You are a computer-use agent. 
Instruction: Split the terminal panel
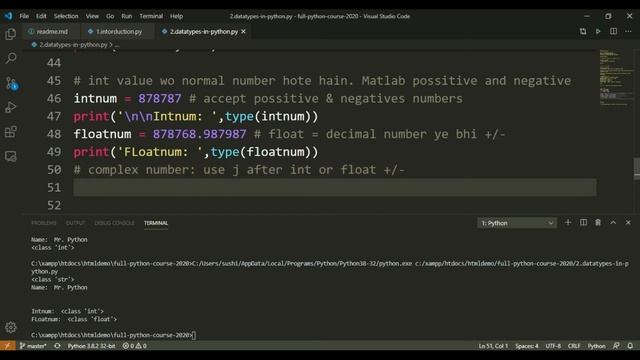click(583, 222)
